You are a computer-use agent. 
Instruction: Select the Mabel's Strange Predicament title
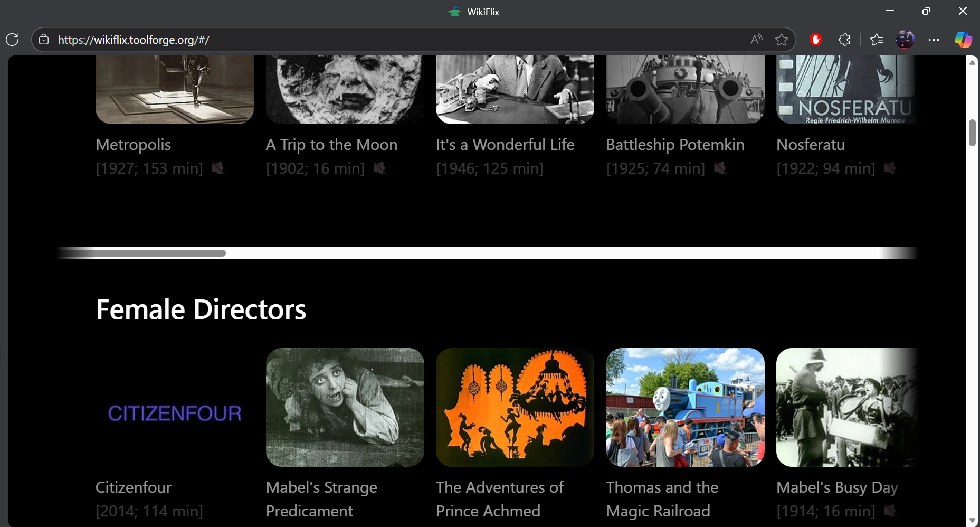(321, 499)
